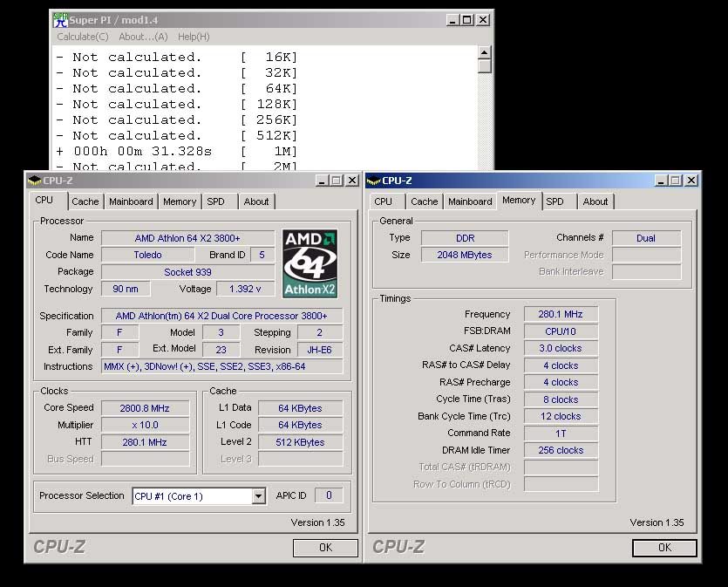
Task: Click the left CPU-Z window title icon
Action: (35, 181)
